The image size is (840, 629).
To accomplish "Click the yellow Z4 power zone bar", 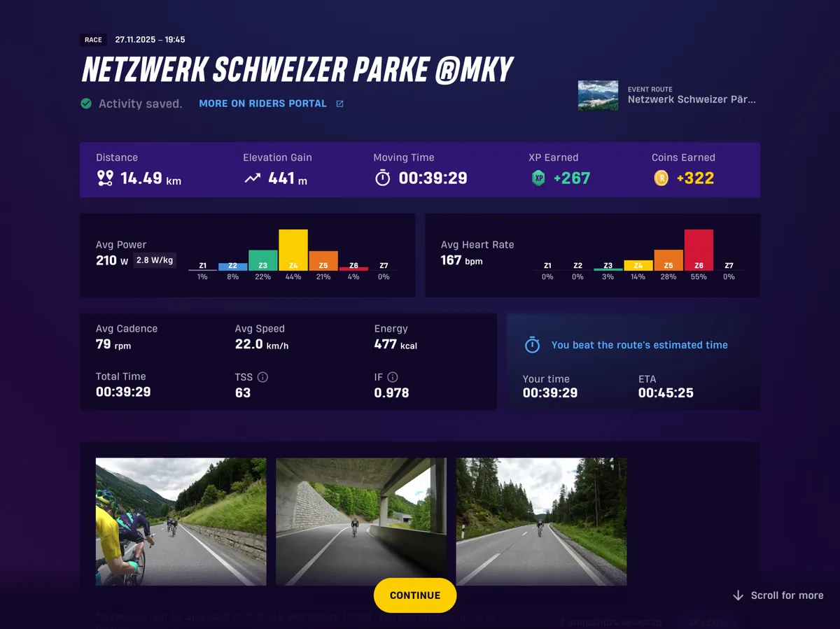I will (293, 250).
